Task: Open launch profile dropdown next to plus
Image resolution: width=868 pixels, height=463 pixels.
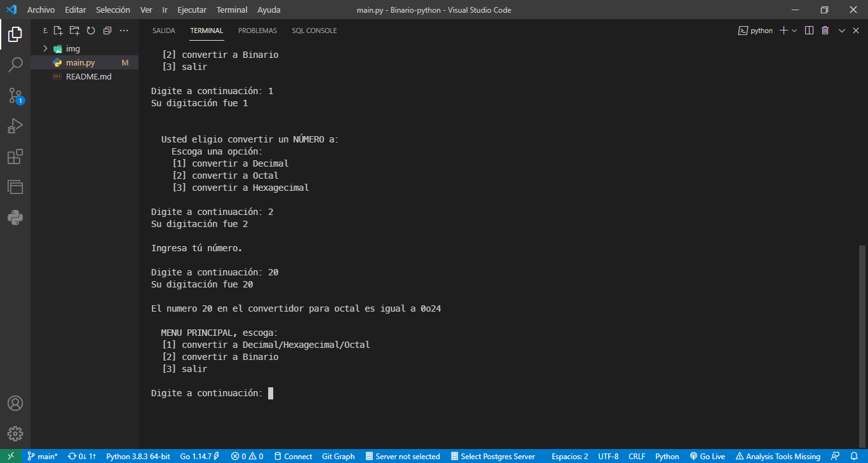Action: point(794,31)
